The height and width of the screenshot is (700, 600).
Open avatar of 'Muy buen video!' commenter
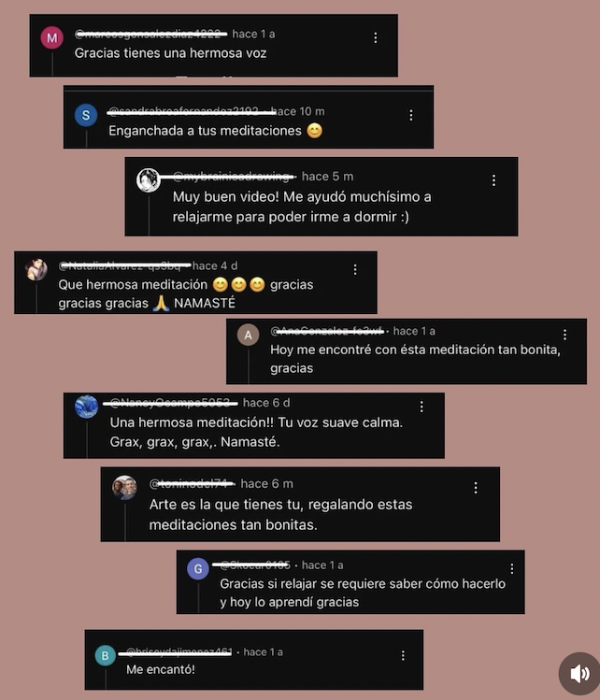(x=149, y=180)
